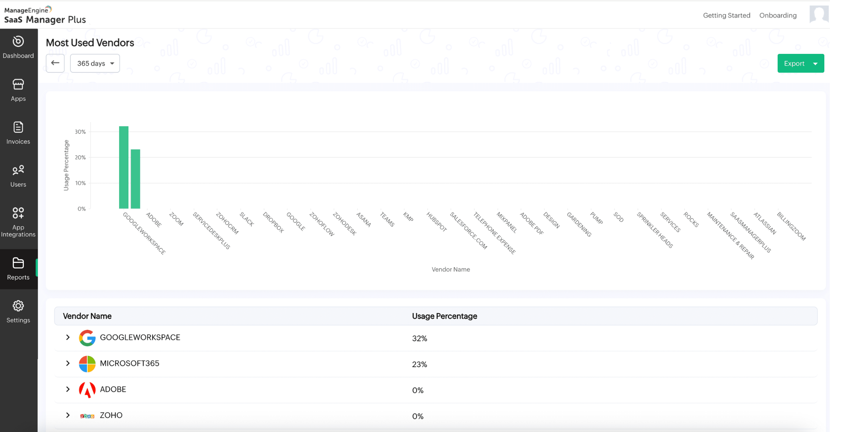
Task: Expand the ADOBE vendor row
Action: point(68,389)
